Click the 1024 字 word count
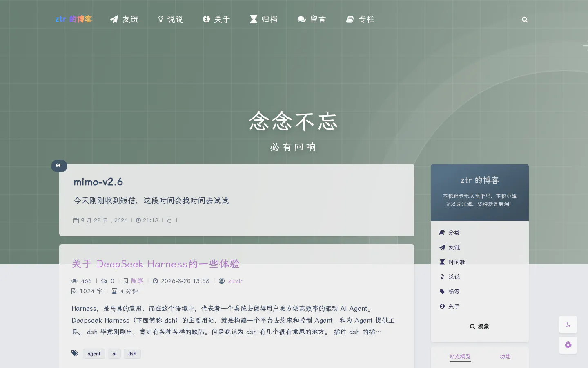 pos(91,291)
